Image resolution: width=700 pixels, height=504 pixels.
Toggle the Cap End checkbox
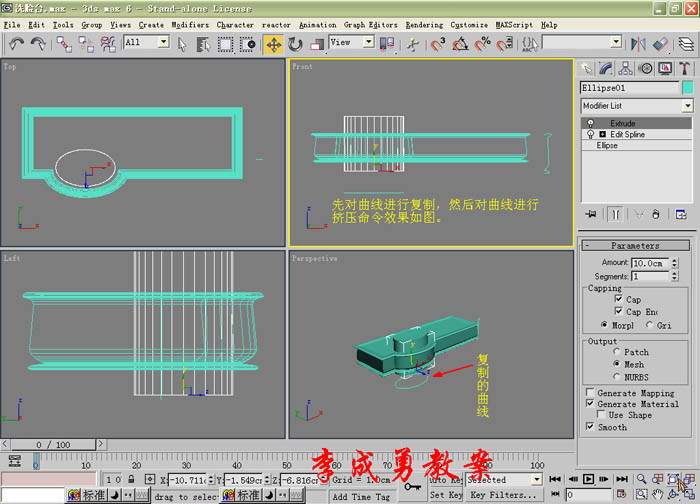pos(618,311)
